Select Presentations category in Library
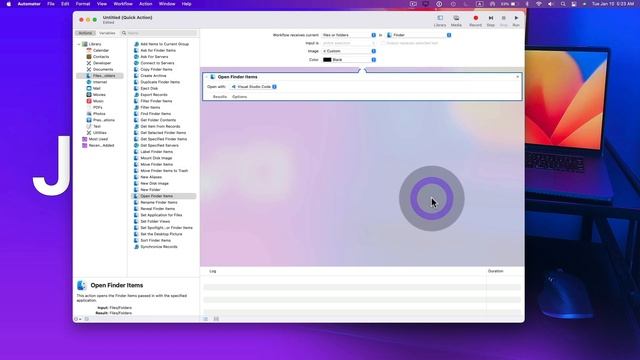This screenshot has width=640, height=360. [100, 120]
